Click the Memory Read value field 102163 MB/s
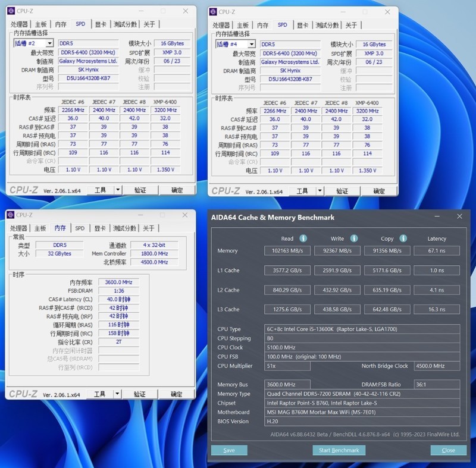Viewport: 476px width, 468px height. tap(287, 251)
